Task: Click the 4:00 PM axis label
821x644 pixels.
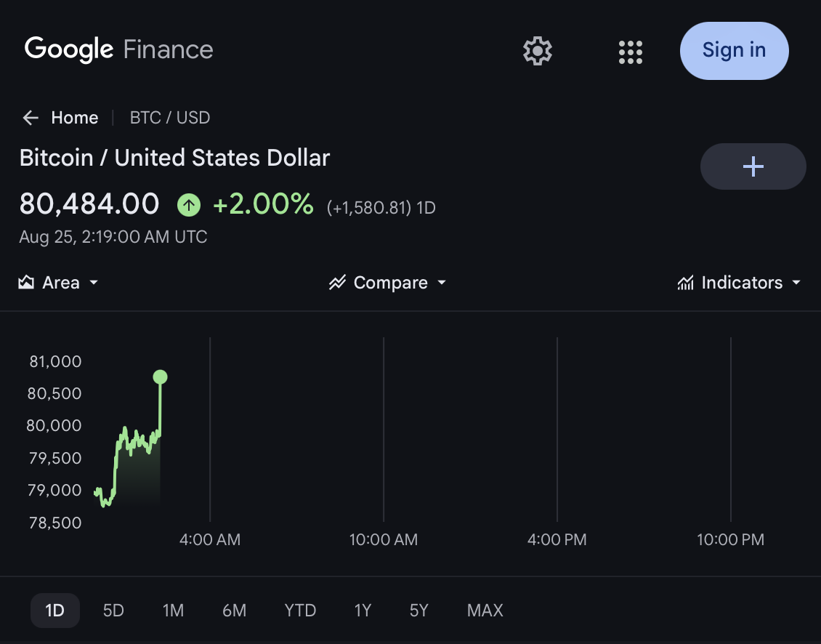Action: tap(557, 540)
